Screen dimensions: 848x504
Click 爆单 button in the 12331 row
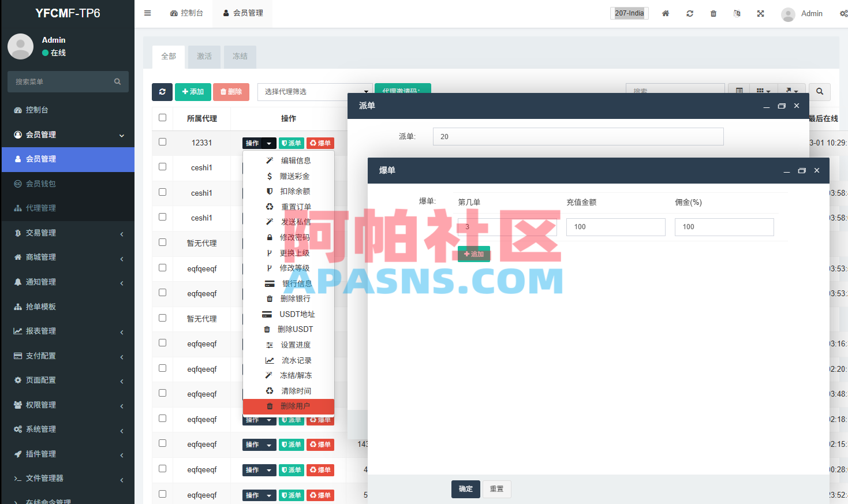click(320, 143)
